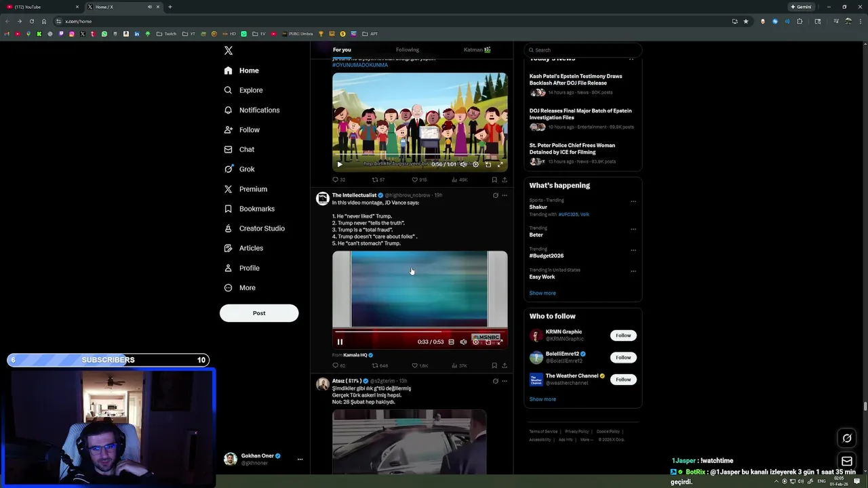Reply to The Intellectualist post (62)
This screenshot has width=868, height=488.
338,365
